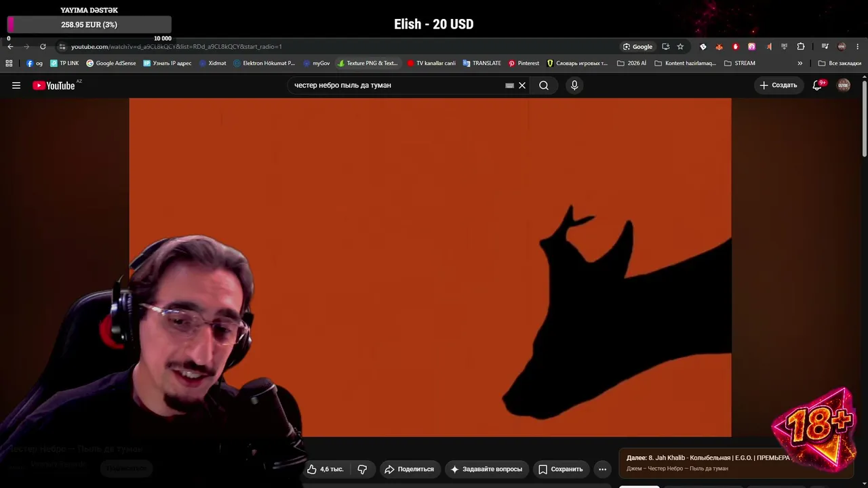Clear the YouTube search query
The height and width of the screenshot is (488, 868).
coord(522,85)
